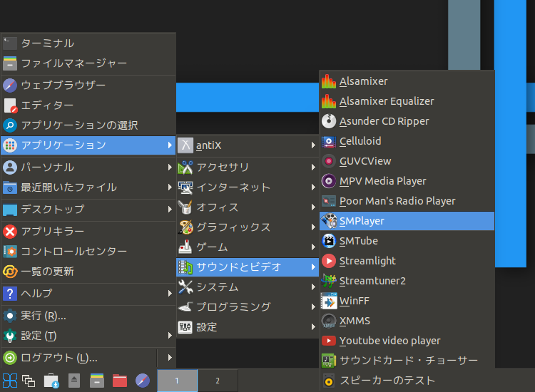Click the Alsamixer Equalizer icon
The image size is (535, 392).
329,101
